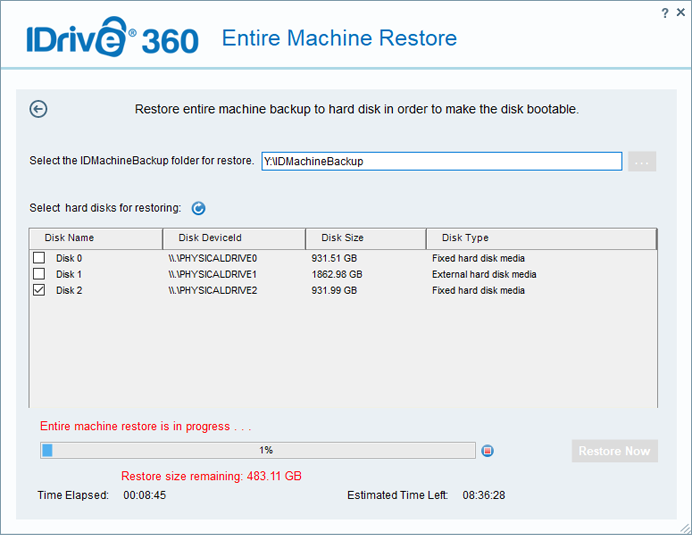The image size is (692, 535).
Task: Select the \\.\PHYSICALDRIVE2 device cell
Action: coord(212,290)
